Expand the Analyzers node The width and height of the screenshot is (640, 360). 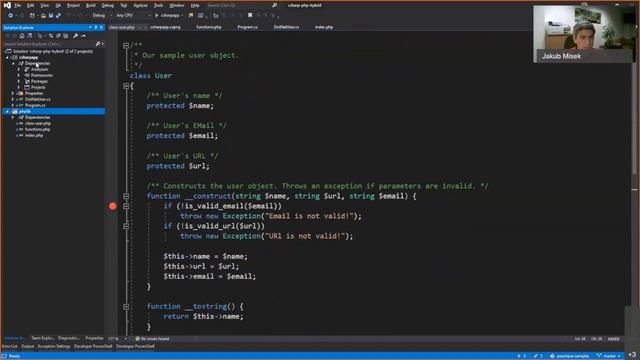19,69
